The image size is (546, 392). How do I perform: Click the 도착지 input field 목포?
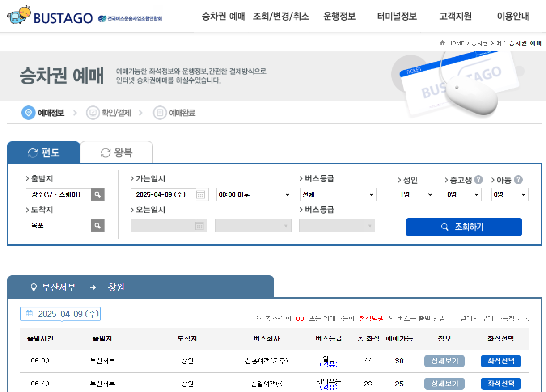tap(59, 225)
